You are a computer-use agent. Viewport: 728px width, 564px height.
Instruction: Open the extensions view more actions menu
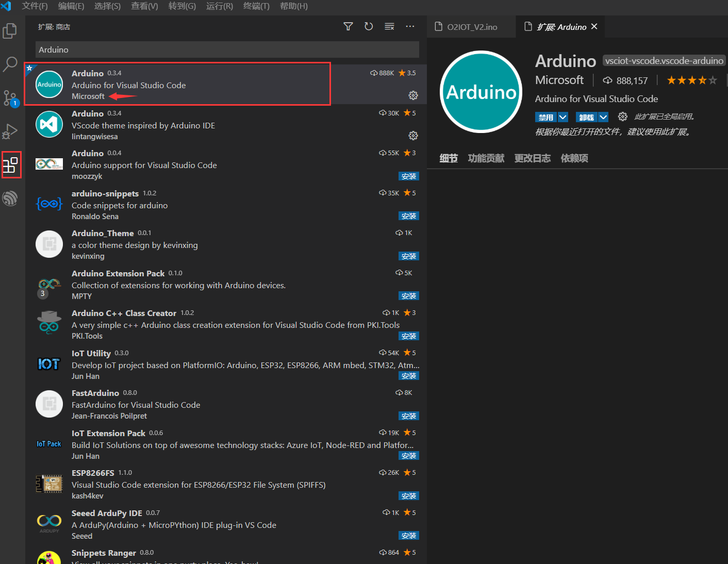(410, 26)
